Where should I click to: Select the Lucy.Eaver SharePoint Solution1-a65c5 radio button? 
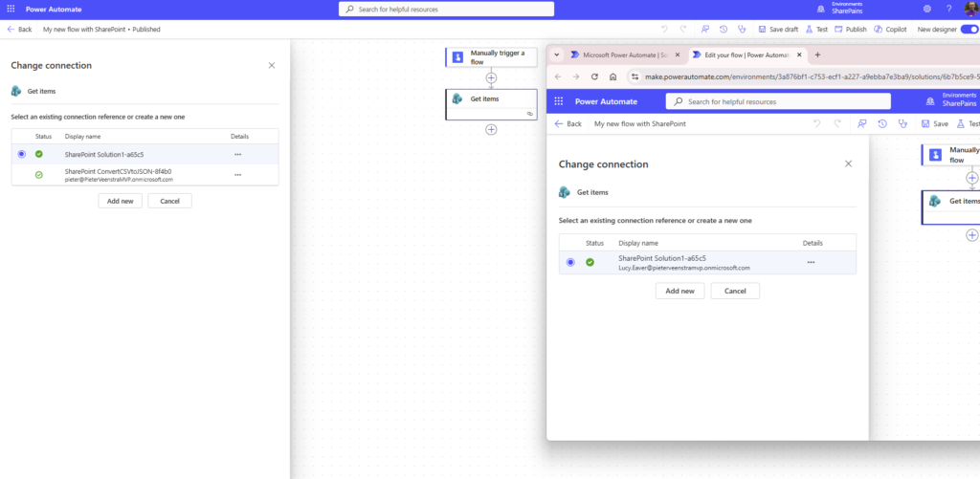tap(570, 262)
